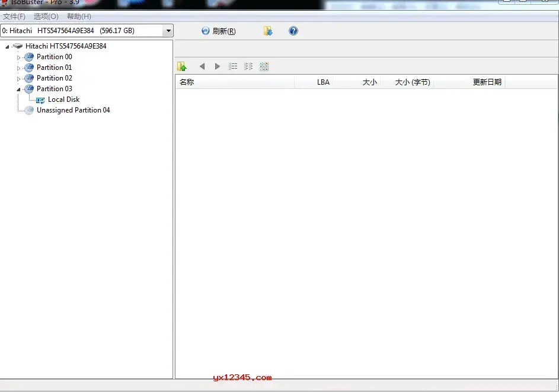
Task: Open the 帮助(H) menu
Action: point(79,17)
